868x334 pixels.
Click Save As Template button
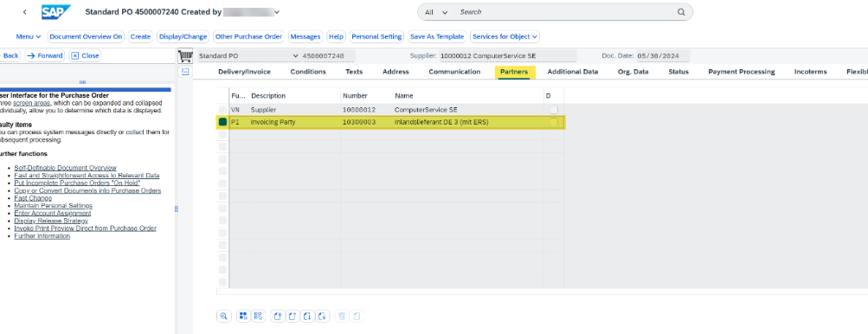pyautogui.click(x=437, y=36)
